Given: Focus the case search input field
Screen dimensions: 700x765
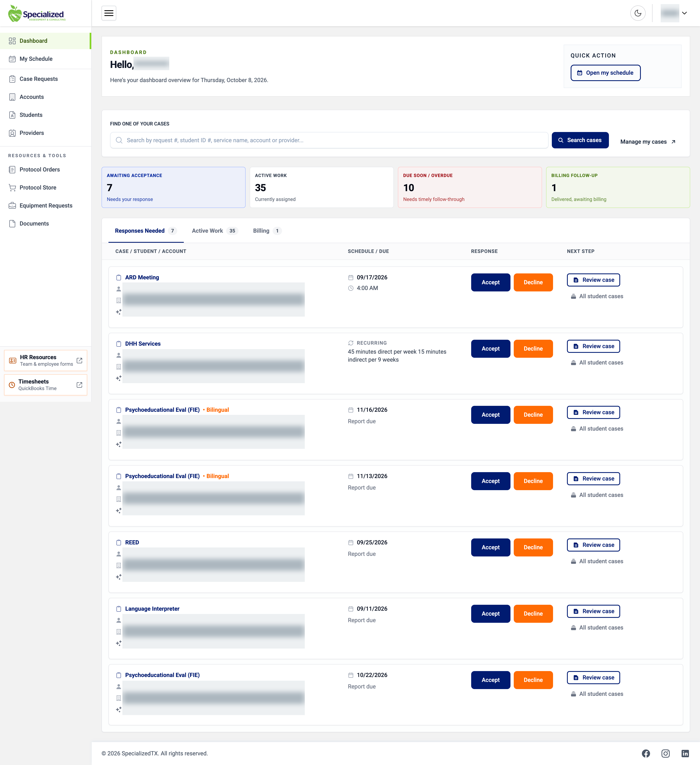Looking at the screenshot, I should 329,140.
